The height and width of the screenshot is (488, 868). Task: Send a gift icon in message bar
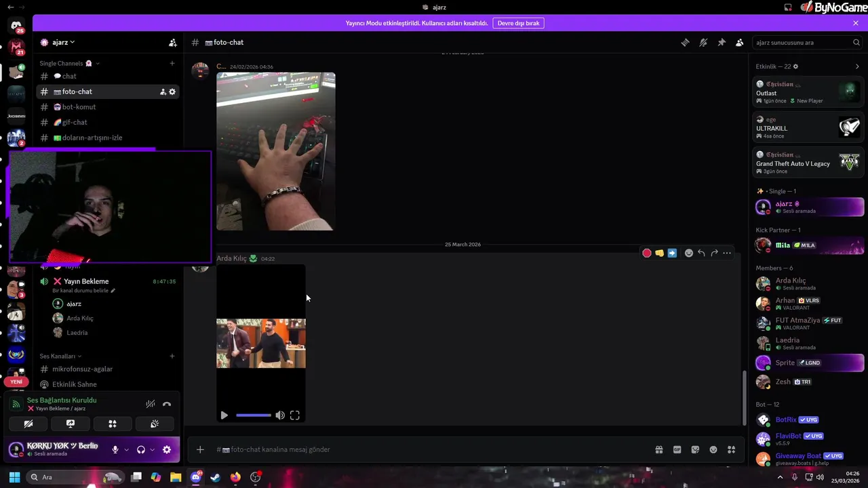[658, 449]
